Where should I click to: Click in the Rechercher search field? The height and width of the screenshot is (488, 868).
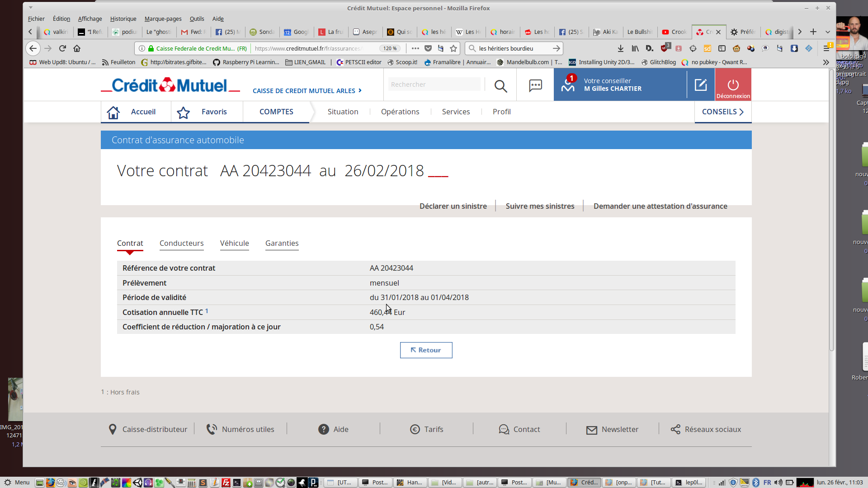pos(433,84)
